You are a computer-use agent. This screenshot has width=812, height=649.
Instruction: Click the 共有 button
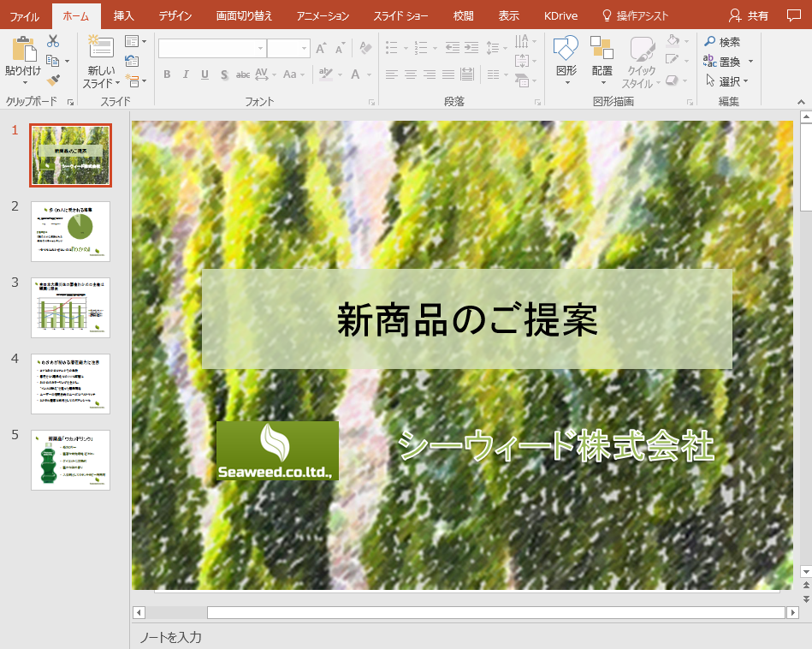pos(756,15)
